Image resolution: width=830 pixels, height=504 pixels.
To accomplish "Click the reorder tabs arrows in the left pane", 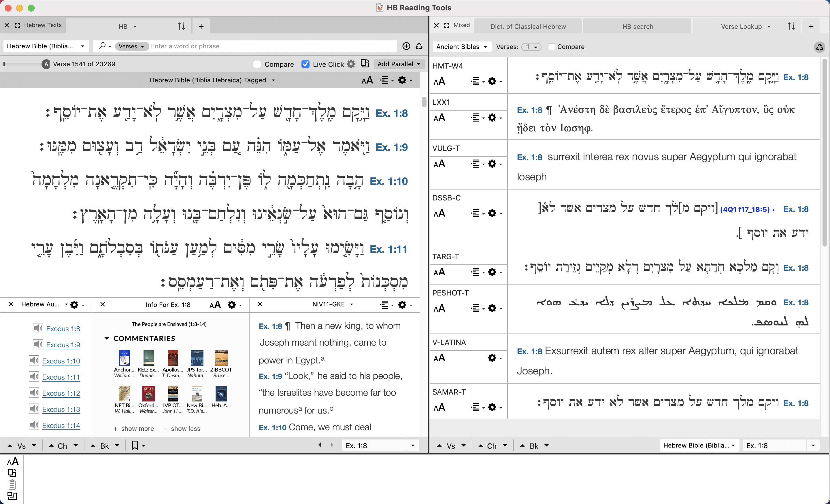I will [182, 26].
